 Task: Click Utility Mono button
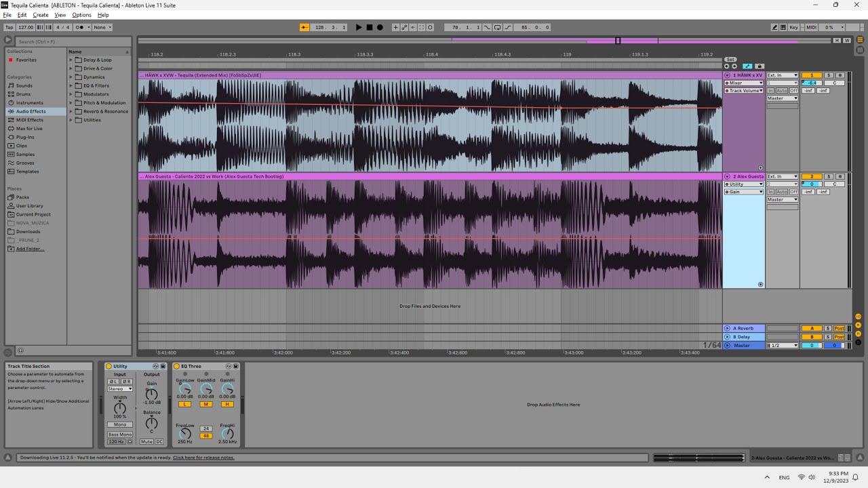(x=120, y=425)
